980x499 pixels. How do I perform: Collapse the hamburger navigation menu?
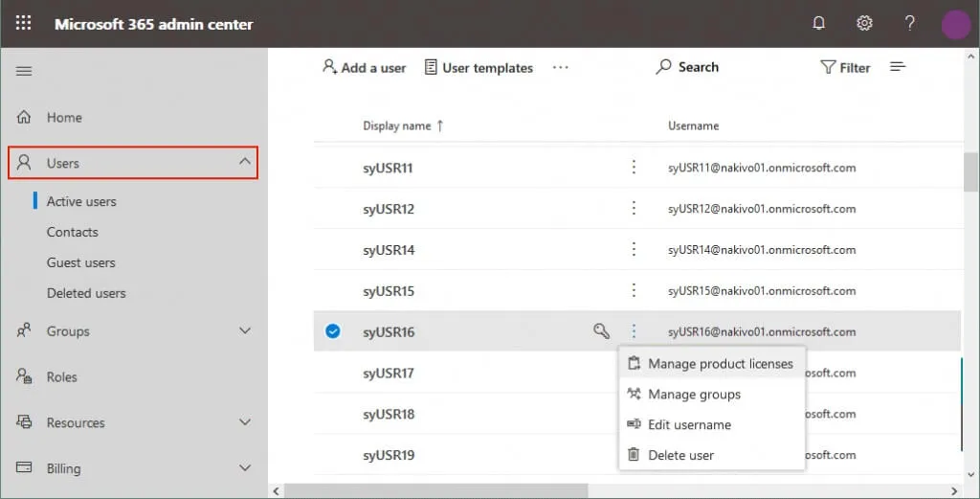pos(24,71)
